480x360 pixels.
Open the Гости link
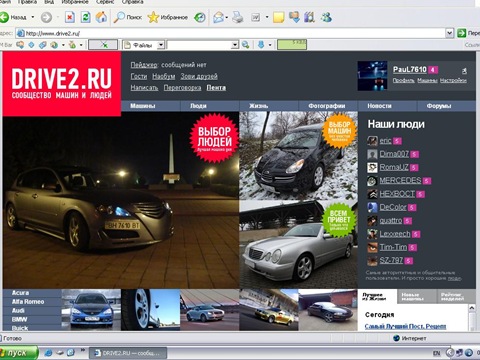coord(139,76)
